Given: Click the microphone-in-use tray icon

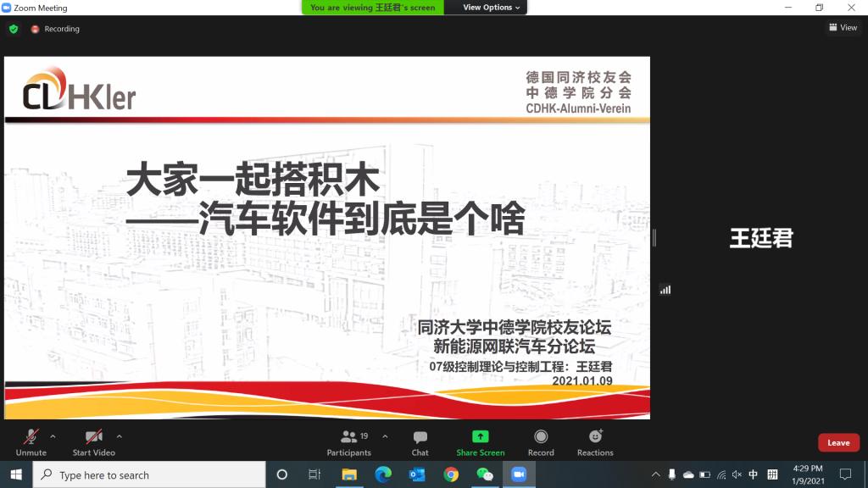Looking at the screenshot, I should [x=671, y=474].
